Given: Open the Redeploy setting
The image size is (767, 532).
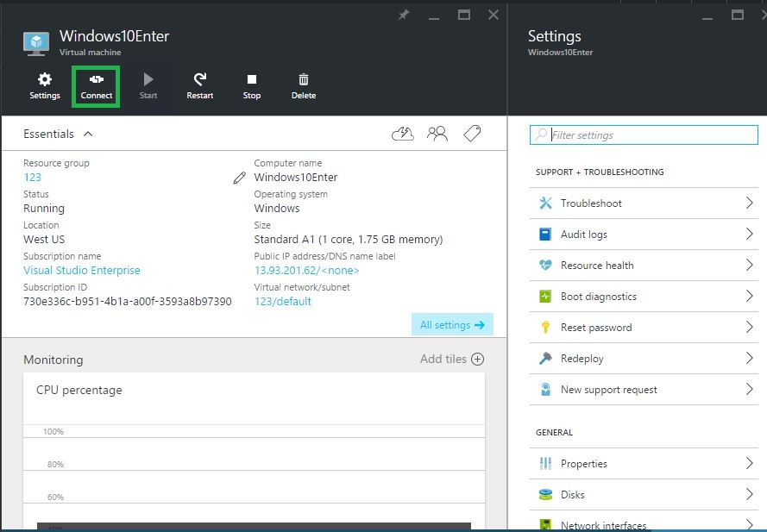Looking at the screenshot, I should pyautogui.click(x=644, y=359).
